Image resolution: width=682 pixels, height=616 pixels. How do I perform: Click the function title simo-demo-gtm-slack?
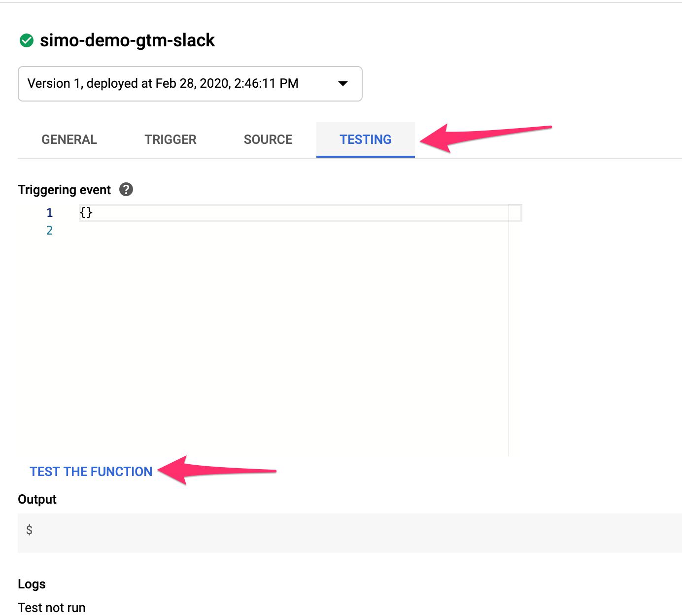point(127,40)
